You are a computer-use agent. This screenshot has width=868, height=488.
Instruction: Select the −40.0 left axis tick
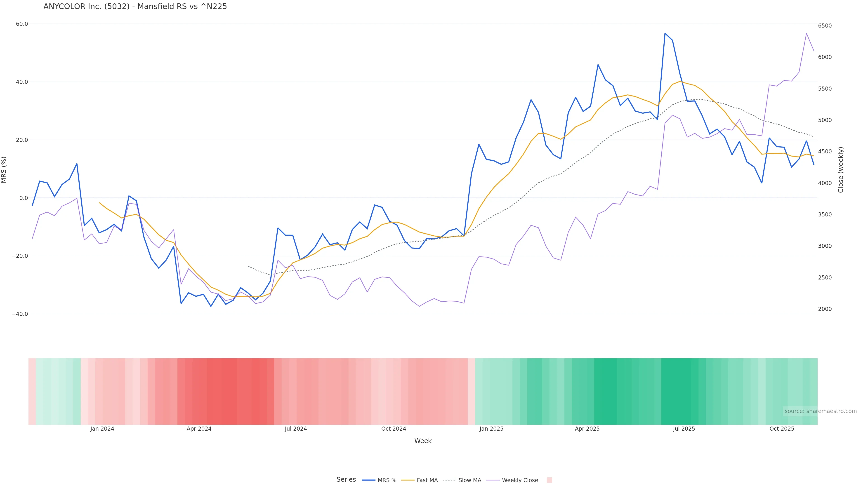tap(20, 314)
